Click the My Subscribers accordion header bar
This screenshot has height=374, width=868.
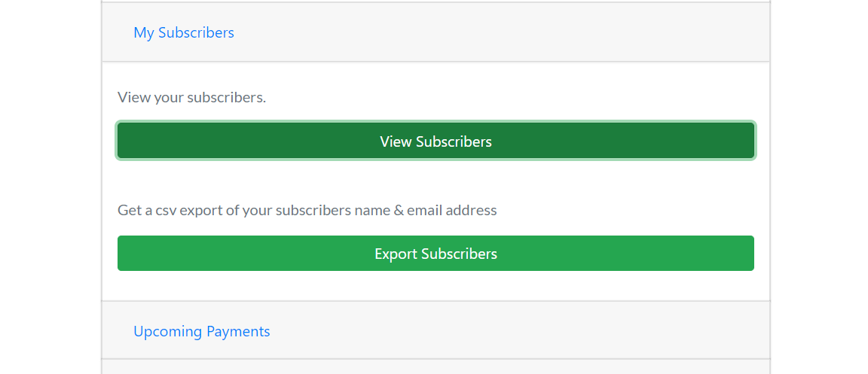pos(436,32)
